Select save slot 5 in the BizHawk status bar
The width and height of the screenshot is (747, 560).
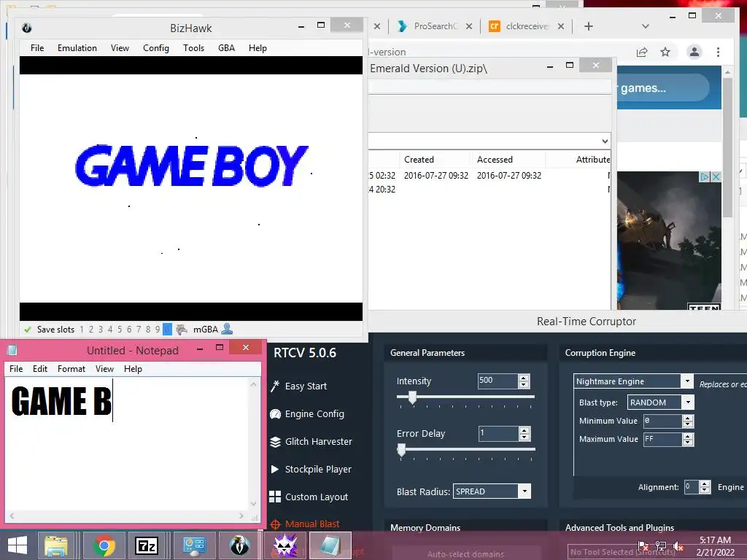pos(120,330)
